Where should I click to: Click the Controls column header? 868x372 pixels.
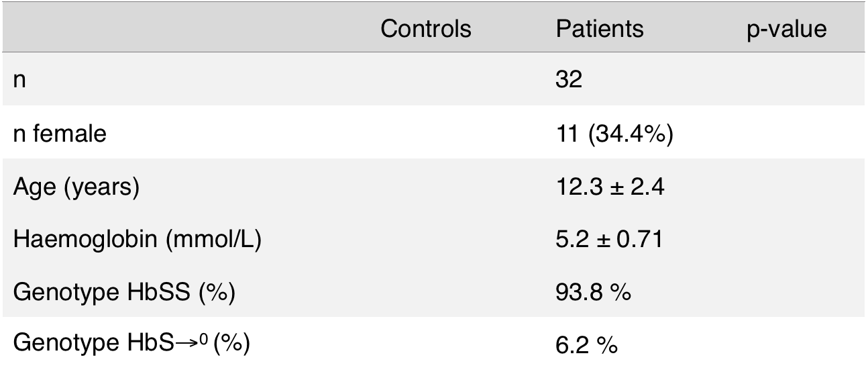[425, 29]
